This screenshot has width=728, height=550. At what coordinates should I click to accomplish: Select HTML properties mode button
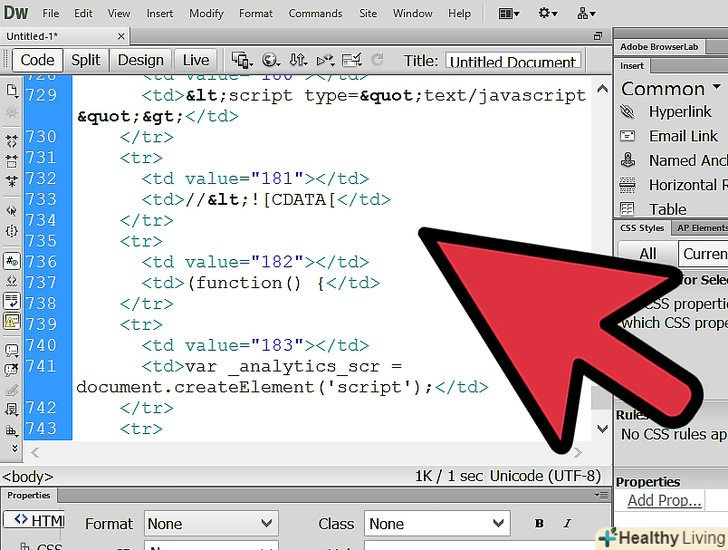pyautogui.click(x=34, y=520)
